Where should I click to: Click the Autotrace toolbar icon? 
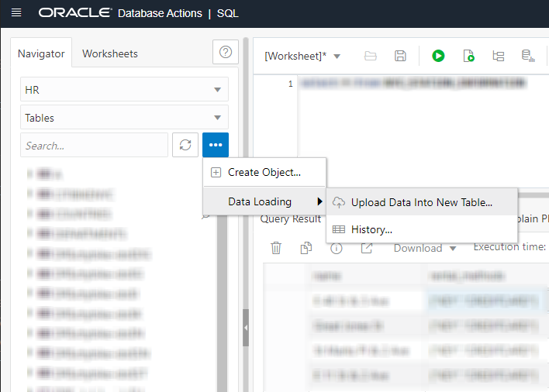click(x=527, y=56)
